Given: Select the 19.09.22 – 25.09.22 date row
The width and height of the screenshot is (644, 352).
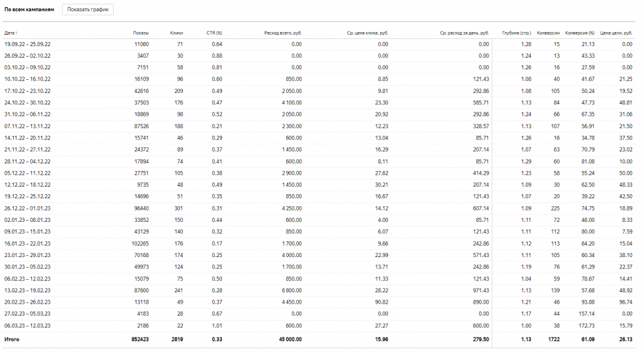Looking at the screenshot, I should 27,44.
